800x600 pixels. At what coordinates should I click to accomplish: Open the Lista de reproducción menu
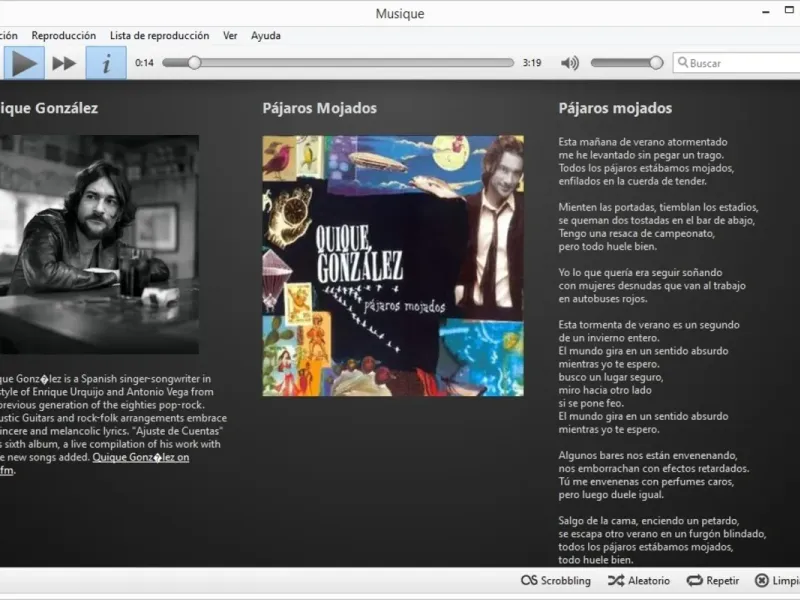coord(160,36)
